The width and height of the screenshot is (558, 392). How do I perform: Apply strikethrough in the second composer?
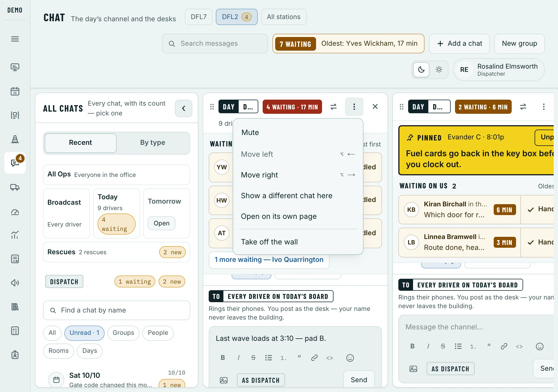443,346
